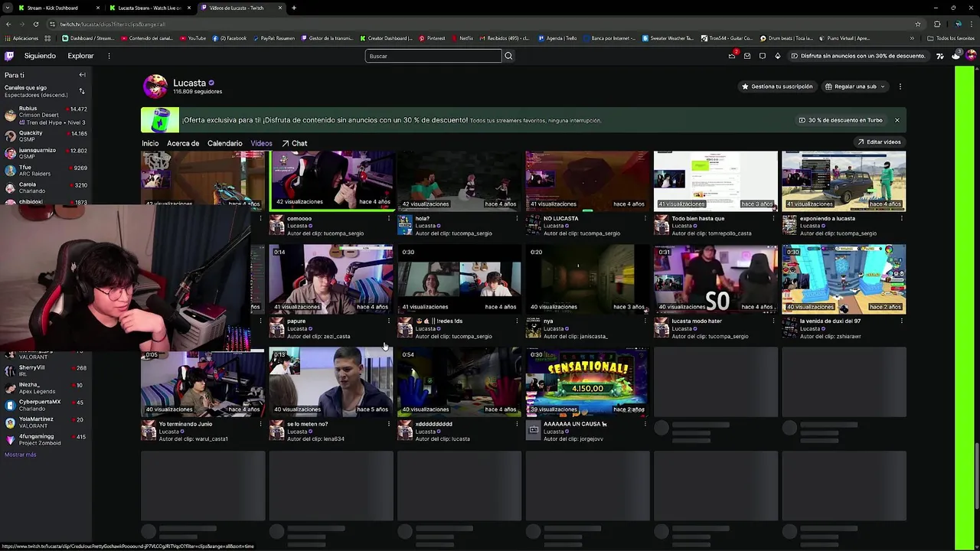Open the Calendario channel tab
980x551 pixels.
point(224,143)
